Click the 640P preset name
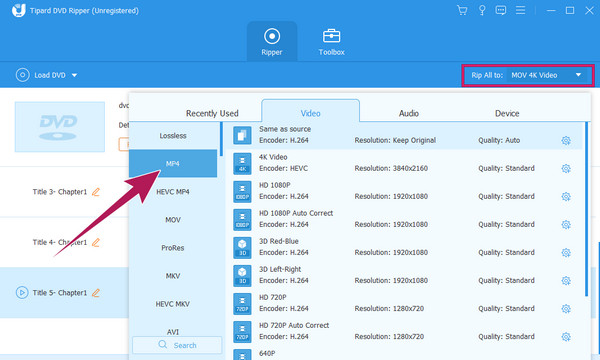Image resolution: width=600 pixels, height=360 pixels. [x=267, y=353]
